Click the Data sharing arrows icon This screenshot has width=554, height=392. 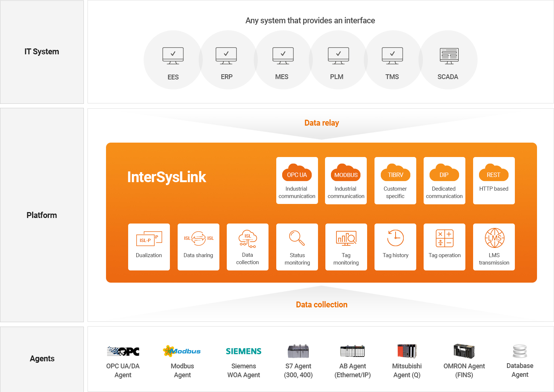(198, 239)
